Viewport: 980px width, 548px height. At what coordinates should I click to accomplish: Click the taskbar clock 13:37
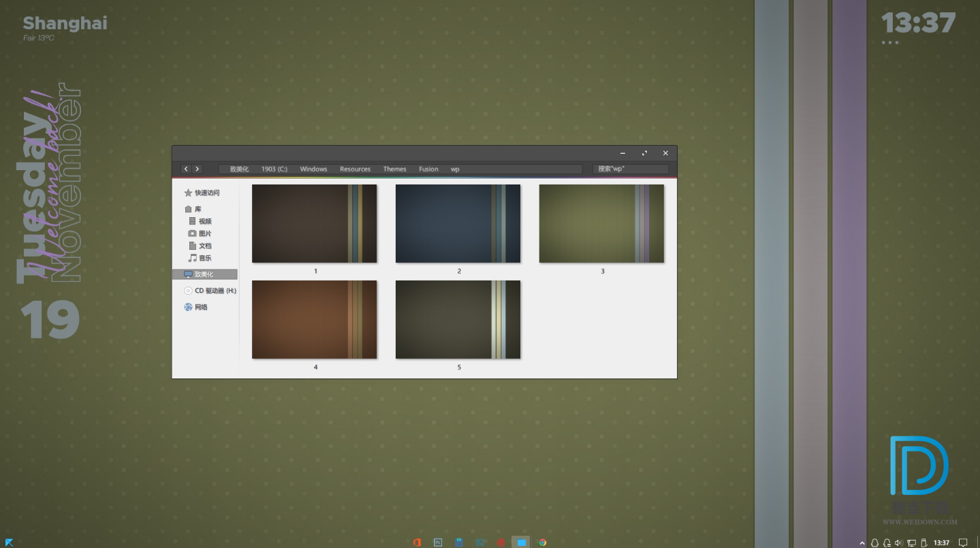[941, 543]
